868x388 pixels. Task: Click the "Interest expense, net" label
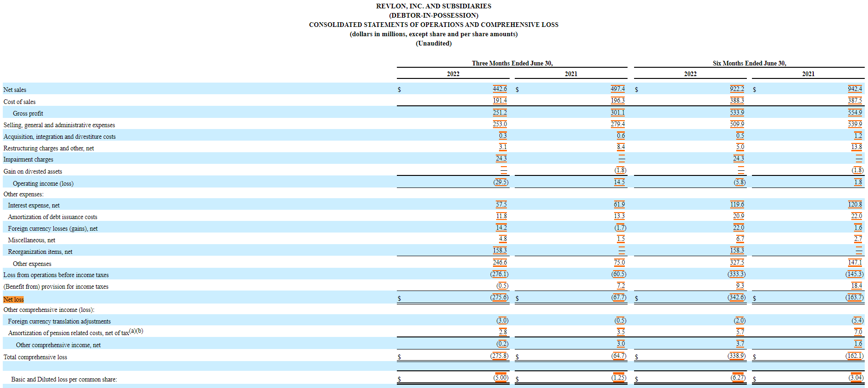point(34,205)
